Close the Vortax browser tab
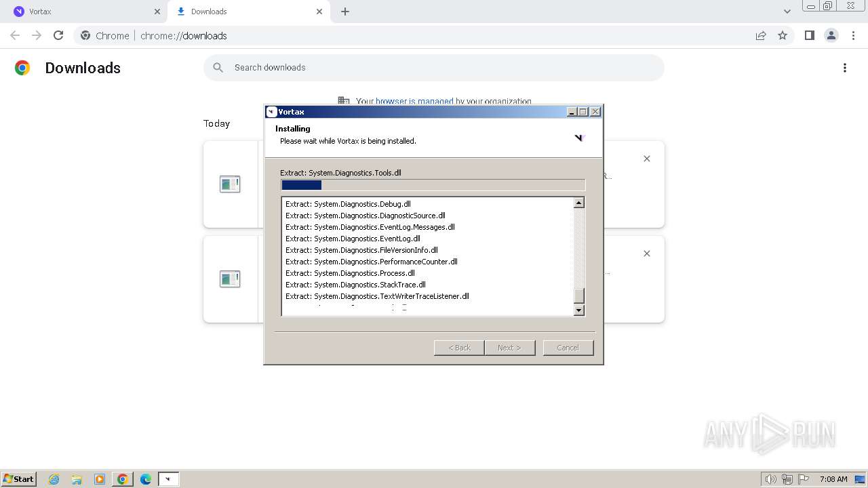The height and width of the screenshot is (488, 868). point(157,12)
